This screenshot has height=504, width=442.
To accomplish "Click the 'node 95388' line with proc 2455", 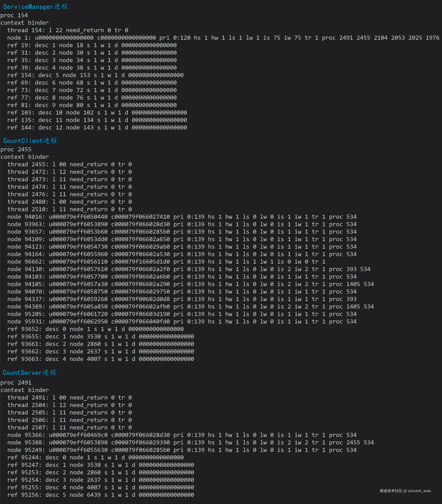I will pyautogui.click(x=190, y=442).
